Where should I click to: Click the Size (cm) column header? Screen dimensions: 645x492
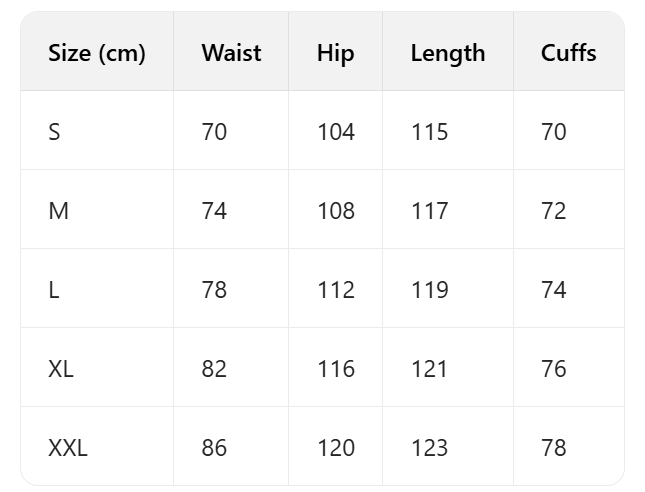(x=97, y=53)
